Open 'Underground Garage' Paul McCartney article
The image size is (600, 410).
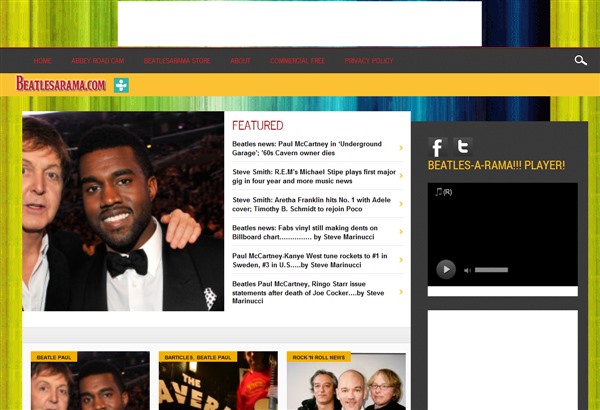tap(307, 149)
